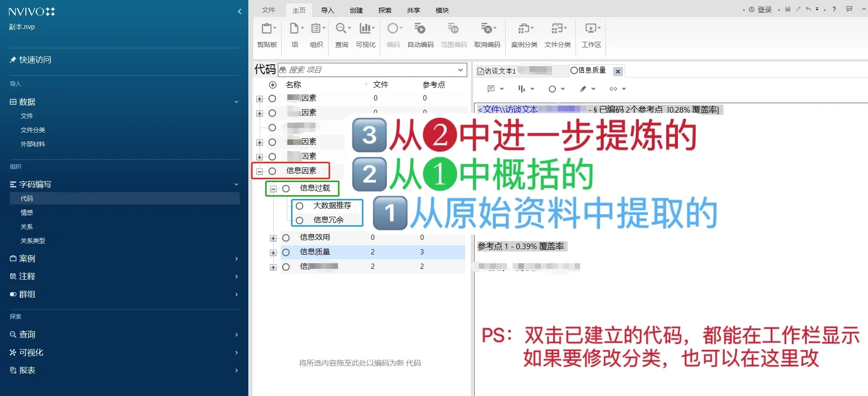This screenshot has height=396, width=868.
Task: Expand the 查询 navigation section
Action: point(236,335)
